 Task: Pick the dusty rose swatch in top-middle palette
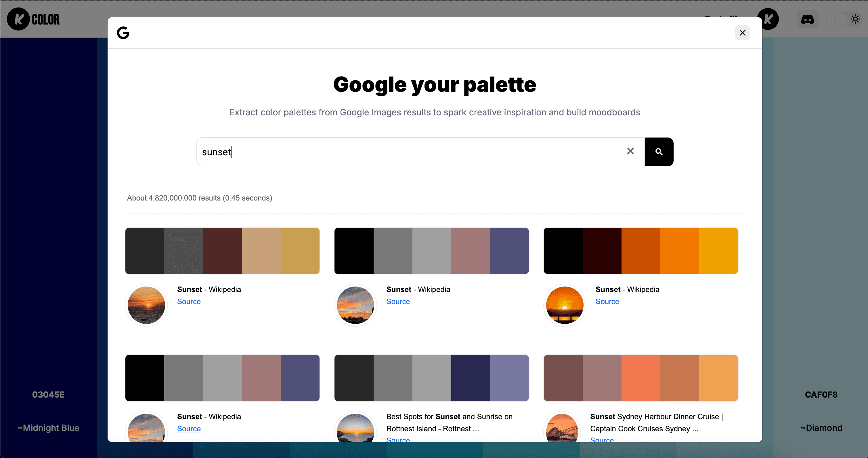point(471,251)
